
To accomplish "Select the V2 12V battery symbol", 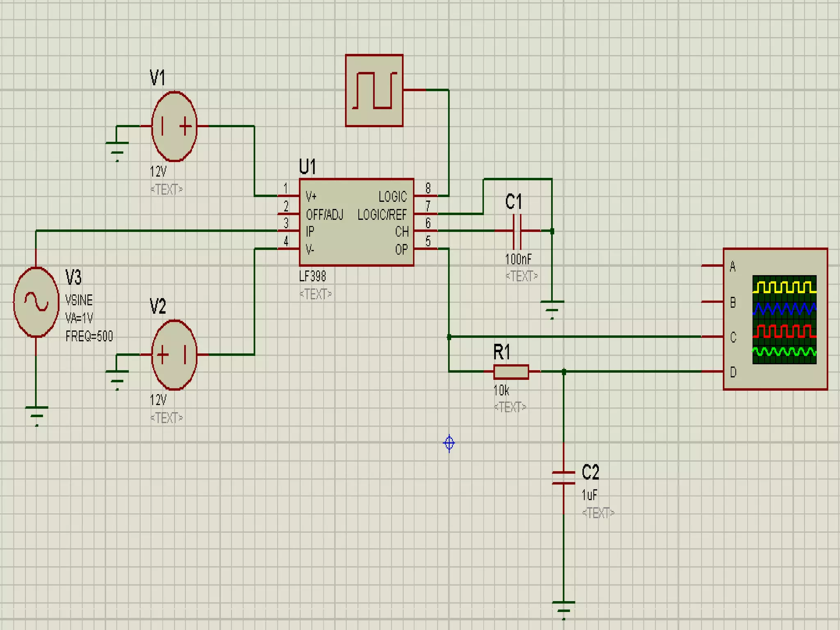I will pos(174,355).
